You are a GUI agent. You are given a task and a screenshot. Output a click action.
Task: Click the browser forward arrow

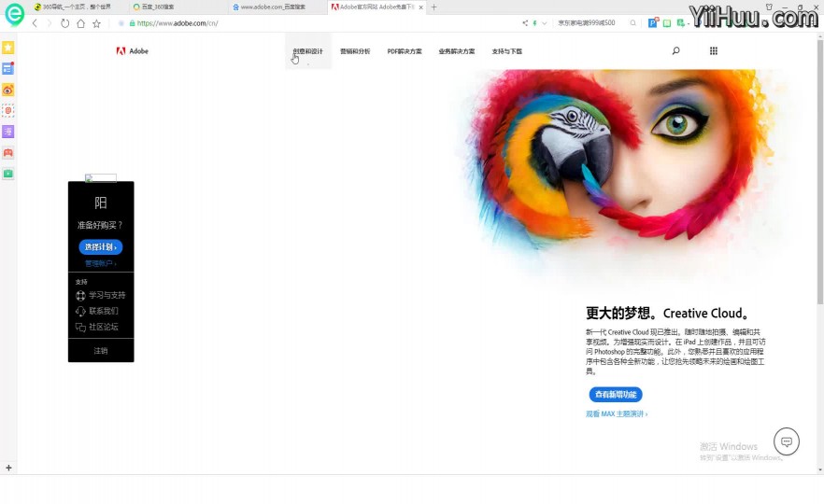50,23
